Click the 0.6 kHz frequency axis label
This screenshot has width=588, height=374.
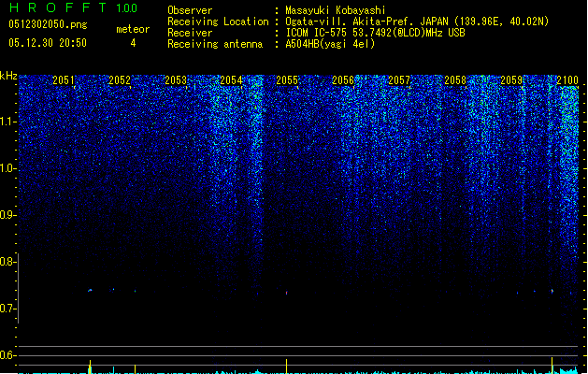[x=7, y=355]
